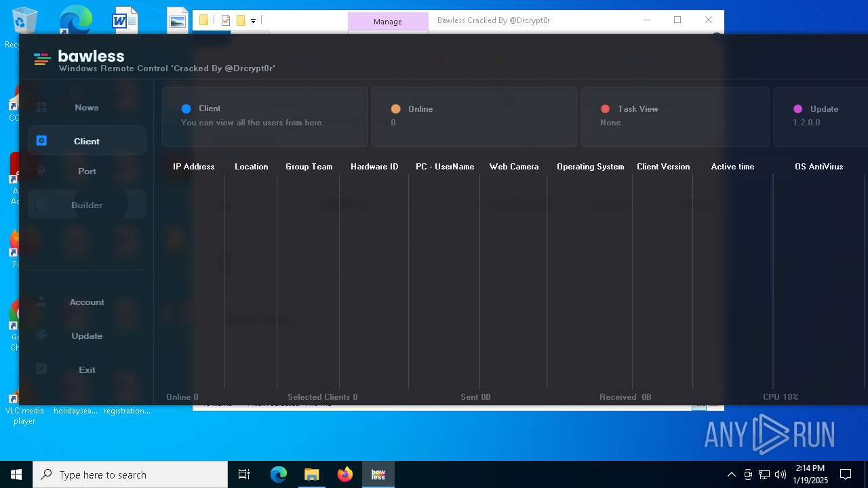Click the PC - UserName column header
This screenshot has width=868, height=488.
(445, 167)
